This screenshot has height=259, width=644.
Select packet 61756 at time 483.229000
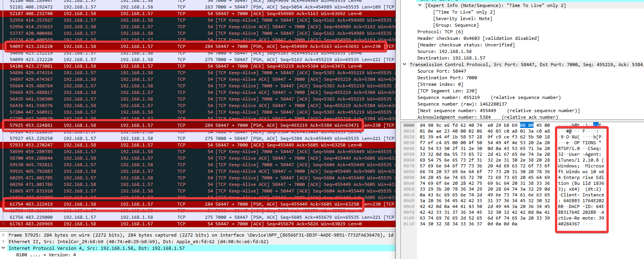[198, 217]
